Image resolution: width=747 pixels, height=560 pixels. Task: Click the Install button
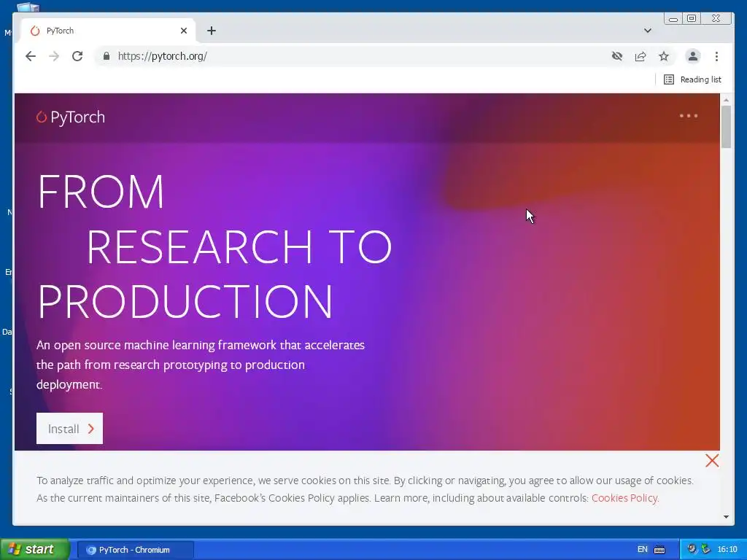(69, 429)
